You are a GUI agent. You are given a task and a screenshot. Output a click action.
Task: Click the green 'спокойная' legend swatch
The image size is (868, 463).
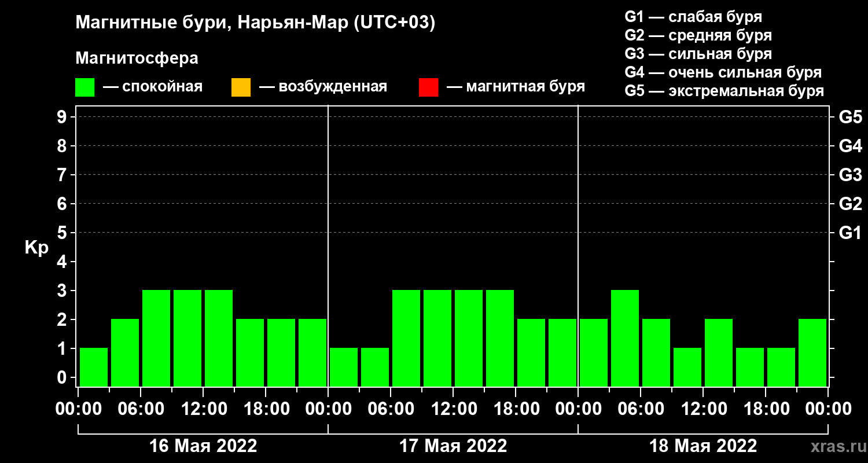click(x=85, y=87)
